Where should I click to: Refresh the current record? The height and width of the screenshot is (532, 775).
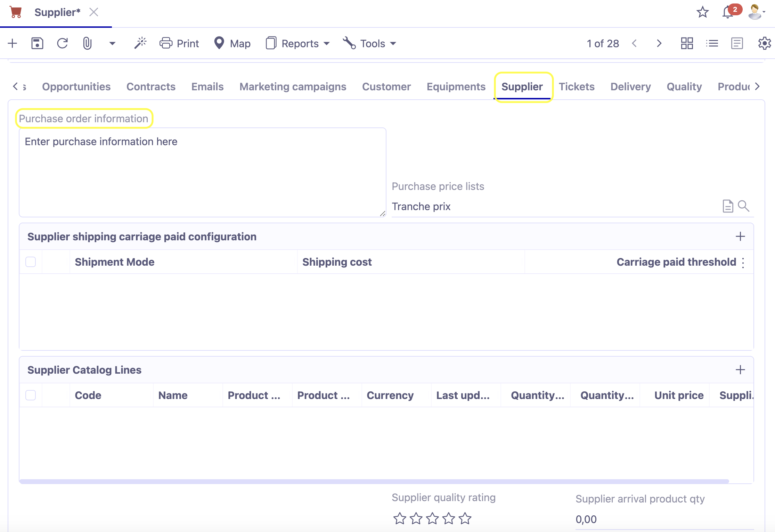click(63, 43)
